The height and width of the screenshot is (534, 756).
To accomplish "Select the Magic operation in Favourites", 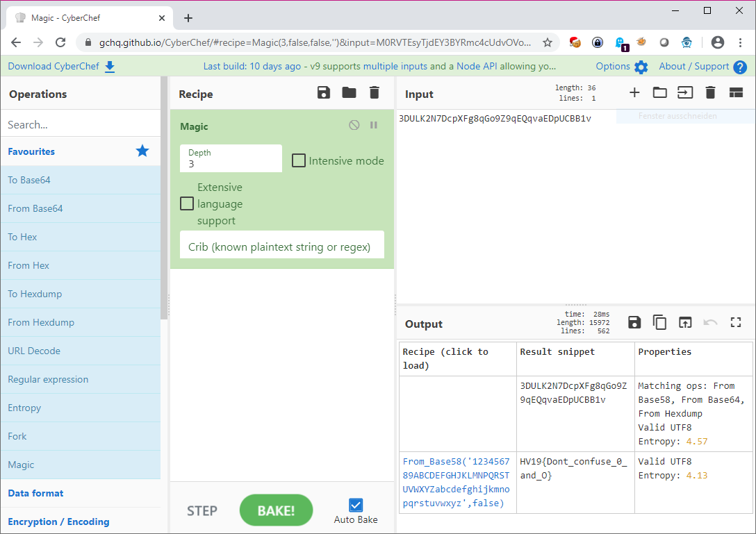I will 81,464.
